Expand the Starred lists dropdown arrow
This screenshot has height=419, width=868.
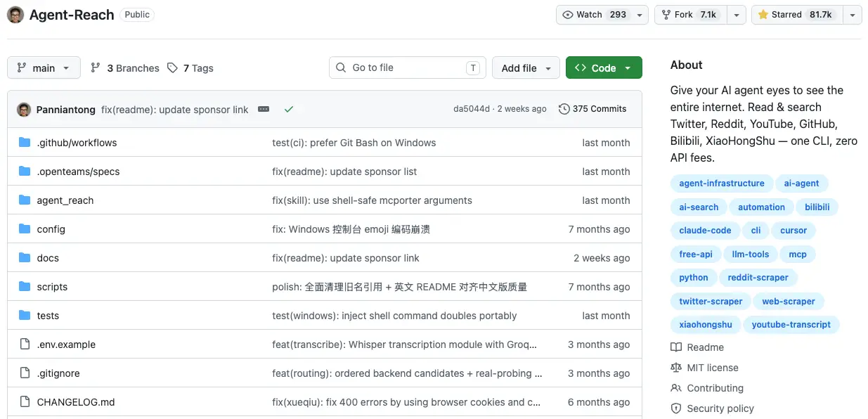tap(852, 15)
